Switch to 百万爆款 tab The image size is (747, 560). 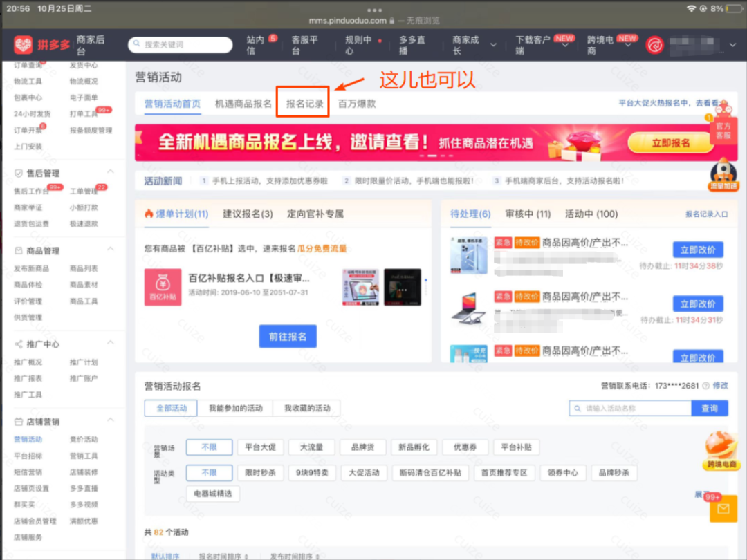pyautogui.click(x=357, y=103)
